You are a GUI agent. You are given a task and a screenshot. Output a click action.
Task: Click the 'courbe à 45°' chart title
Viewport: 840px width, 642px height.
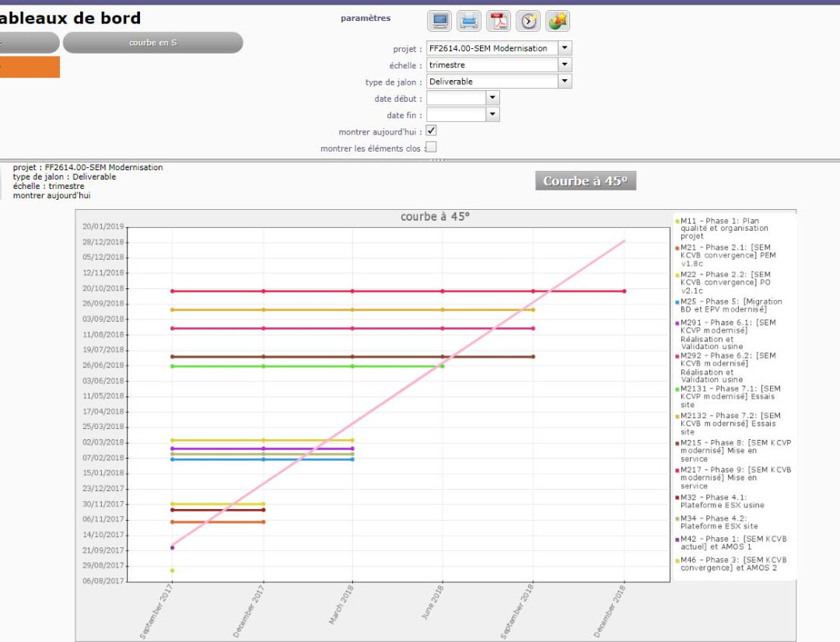[435, 217]
